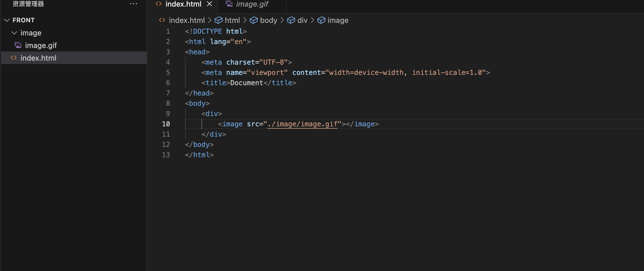
Task: Click index.html in the breadcrumb path
Action: (x=187, y=20)
